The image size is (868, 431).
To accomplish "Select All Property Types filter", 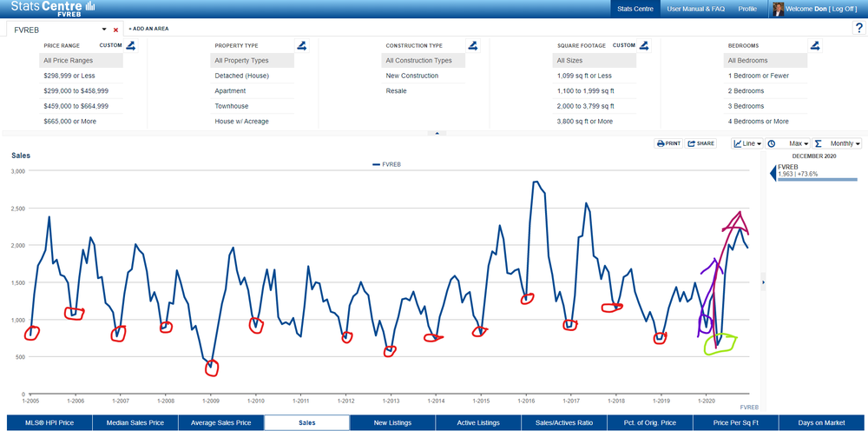I will click(x=252, y=60).
